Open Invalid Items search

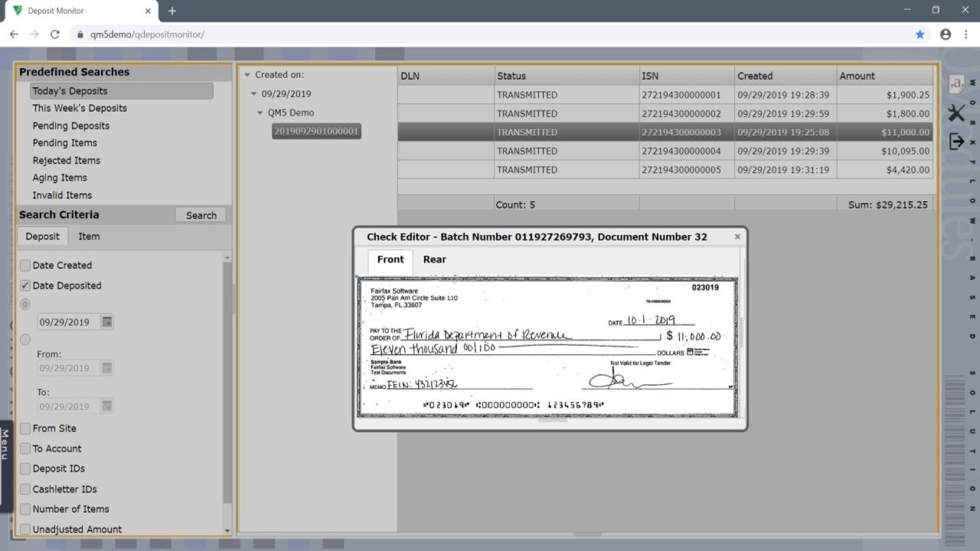[x=62, y=195]
